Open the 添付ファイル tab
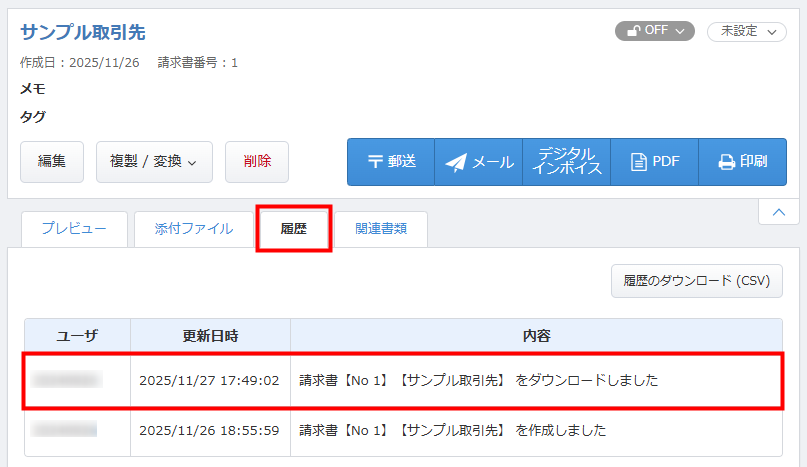807x467 pixels. 194,229
